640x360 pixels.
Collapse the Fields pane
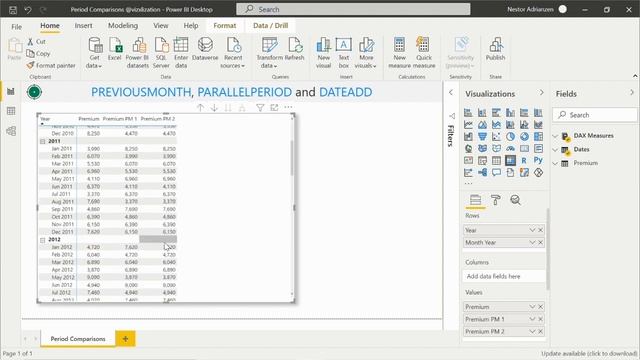632,93
